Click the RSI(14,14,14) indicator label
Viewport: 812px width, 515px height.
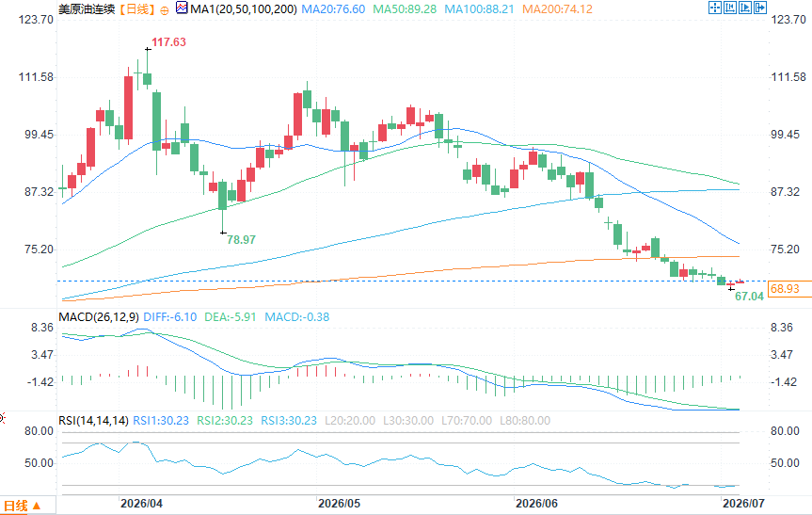pyautogui.click(x=93, y=421)
